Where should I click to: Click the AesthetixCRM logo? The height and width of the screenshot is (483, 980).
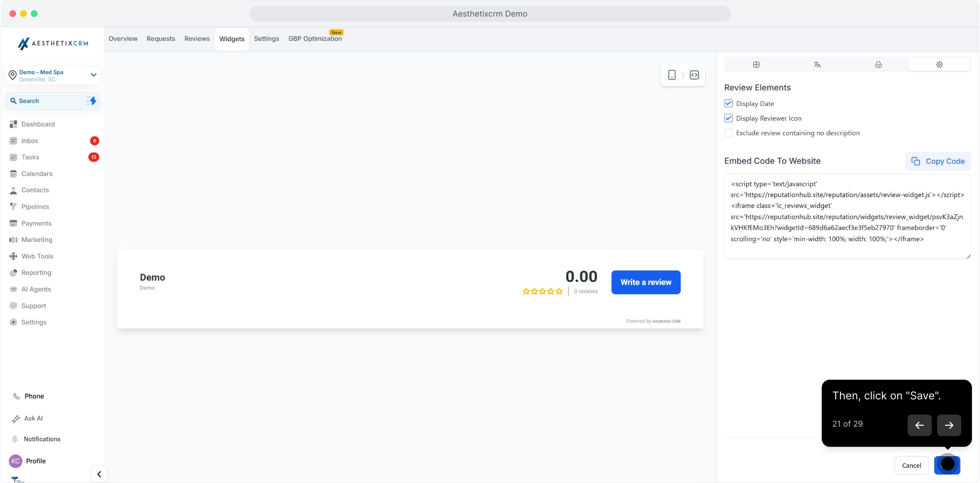click(x=53, y=43)
